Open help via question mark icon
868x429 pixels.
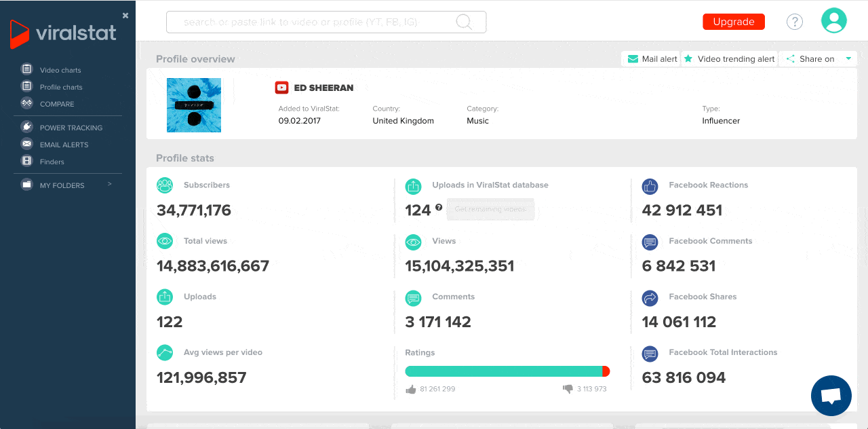795,22
